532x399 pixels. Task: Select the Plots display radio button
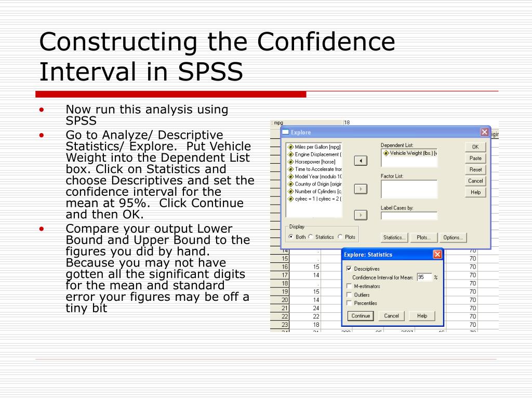point(340,237)
